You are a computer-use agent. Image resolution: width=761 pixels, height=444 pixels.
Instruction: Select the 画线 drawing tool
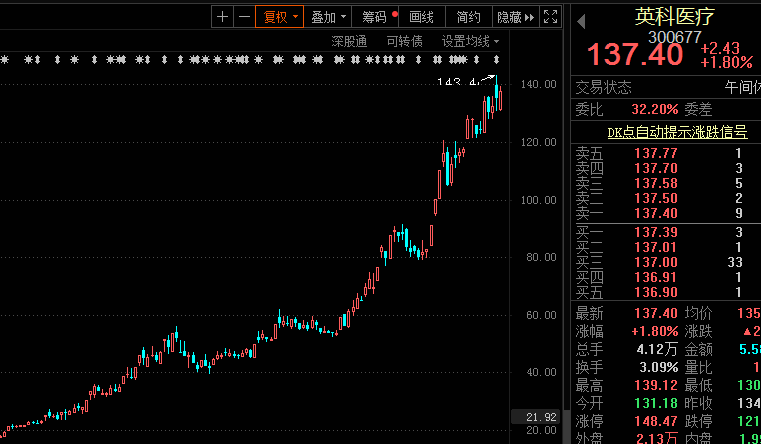pyautogui.click(x=421, y=17)
